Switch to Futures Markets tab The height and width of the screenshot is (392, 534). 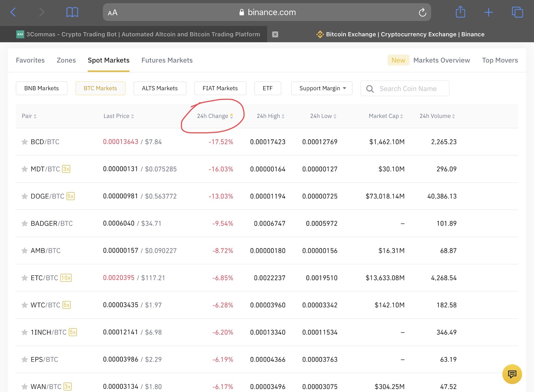pyautogui.click(x=167, y=60)
